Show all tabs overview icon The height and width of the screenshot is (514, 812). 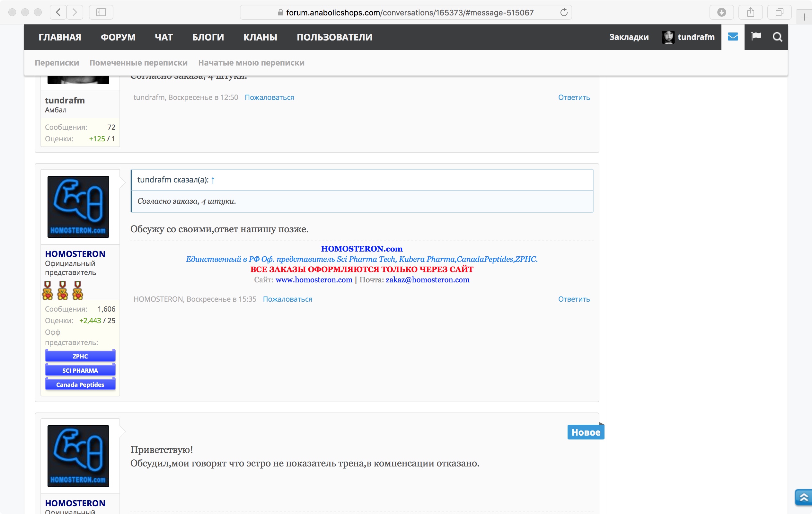click(779, 13)
